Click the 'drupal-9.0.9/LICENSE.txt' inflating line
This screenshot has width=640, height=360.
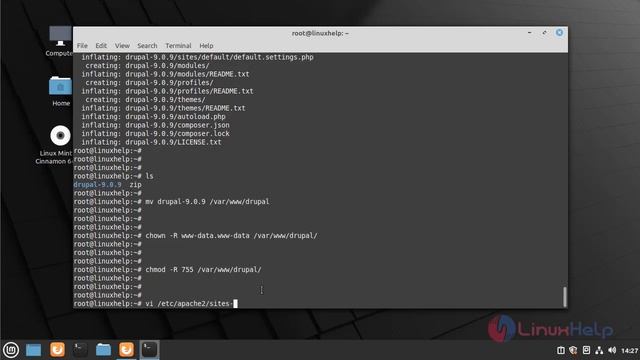coord(151,142)
